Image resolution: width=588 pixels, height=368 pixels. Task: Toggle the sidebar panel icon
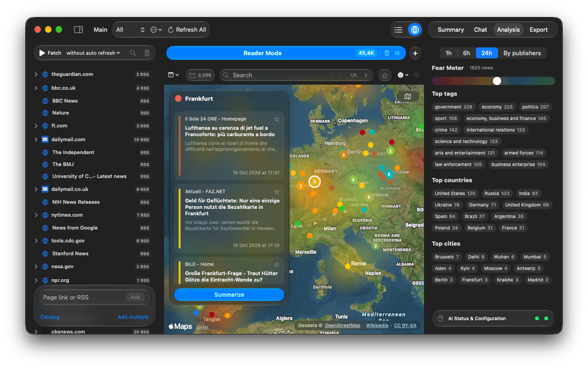[79, 29]
